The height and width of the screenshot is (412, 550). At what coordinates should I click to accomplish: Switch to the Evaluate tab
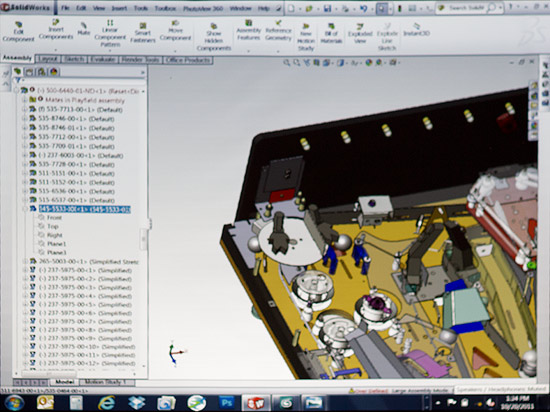102,60
